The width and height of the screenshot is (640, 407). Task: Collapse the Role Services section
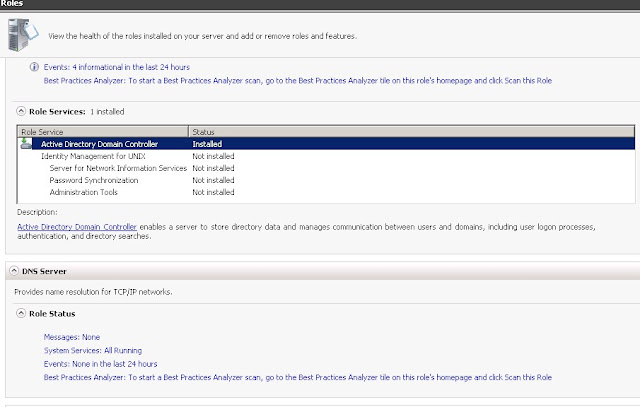tap(21, 111)
